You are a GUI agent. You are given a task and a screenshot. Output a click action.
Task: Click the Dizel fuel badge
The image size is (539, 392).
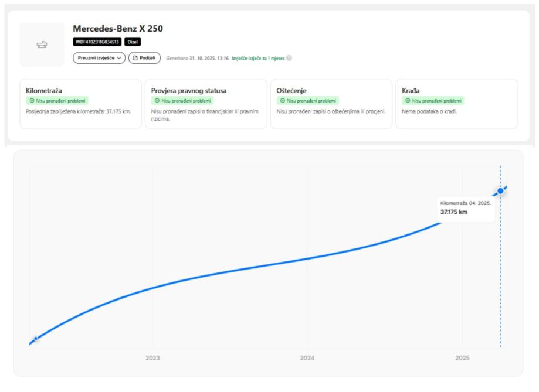(133, 42)
